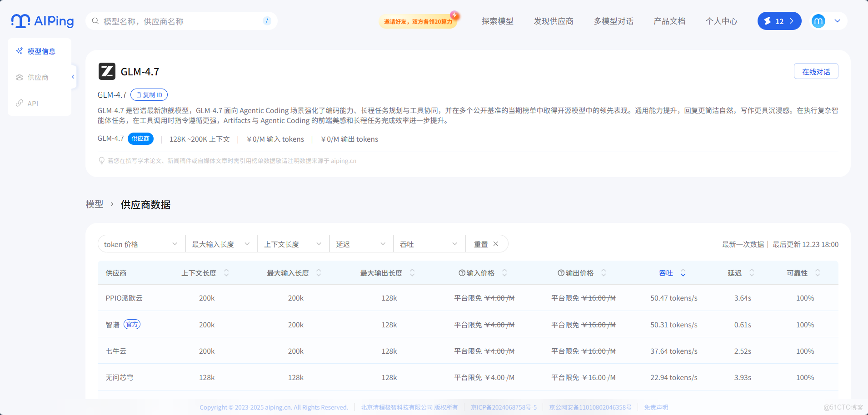The width and height of the screenshot is (868, 415).
Task: Sort by 可靠性 column arrows
Action: [x=818, y=273]
